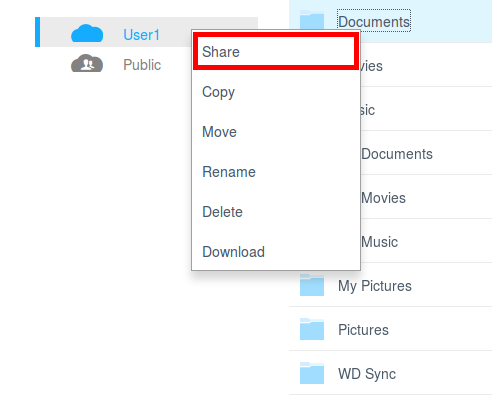Click the blue User1 cloud icon
The width and height of the screenshot is (492, 414).
(87, 33)
